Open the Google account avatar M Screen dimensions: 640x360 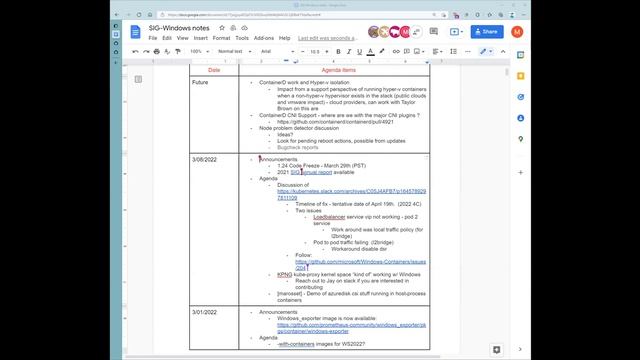click(517, 32)
